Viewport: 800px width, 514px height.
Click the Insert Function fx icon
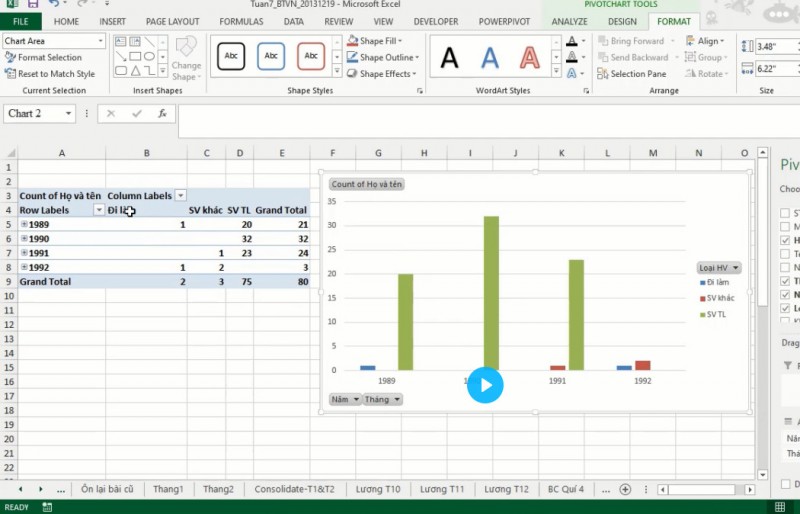[162, 113]
